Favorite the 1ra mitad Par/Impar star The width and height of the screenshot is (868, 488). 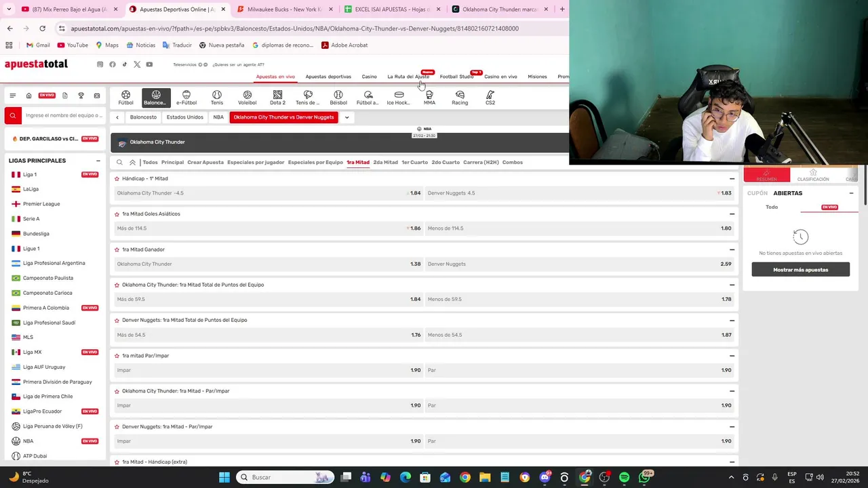(x=117, y=356)
